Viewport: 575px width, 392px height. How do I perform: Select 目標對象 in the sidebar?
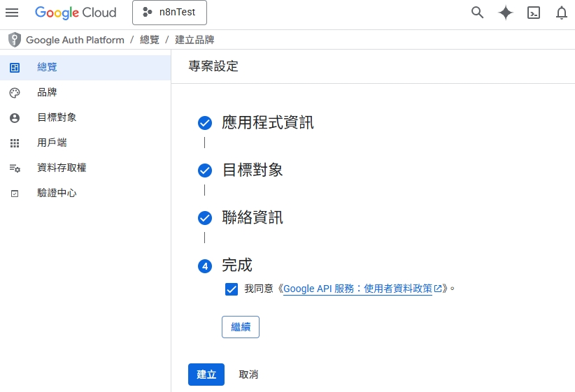(x=85, y=117)
